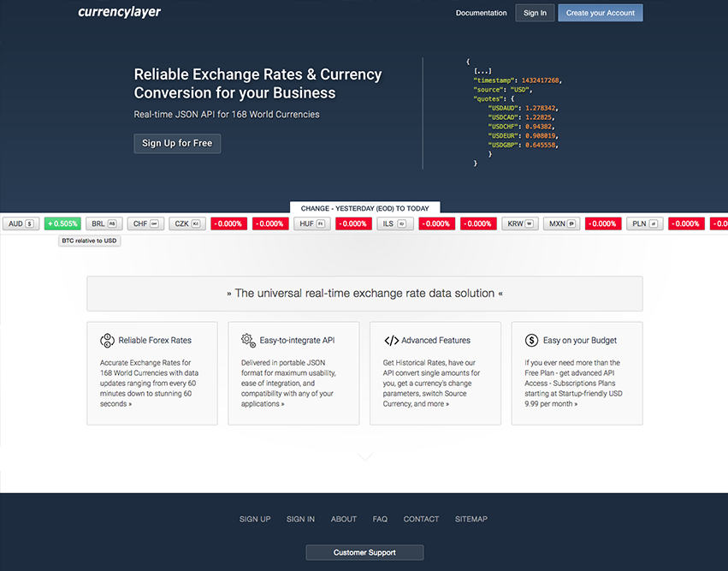Click the Customer Support button
The width and height of the screenshot is (728, 571).
tap(365, 552)
